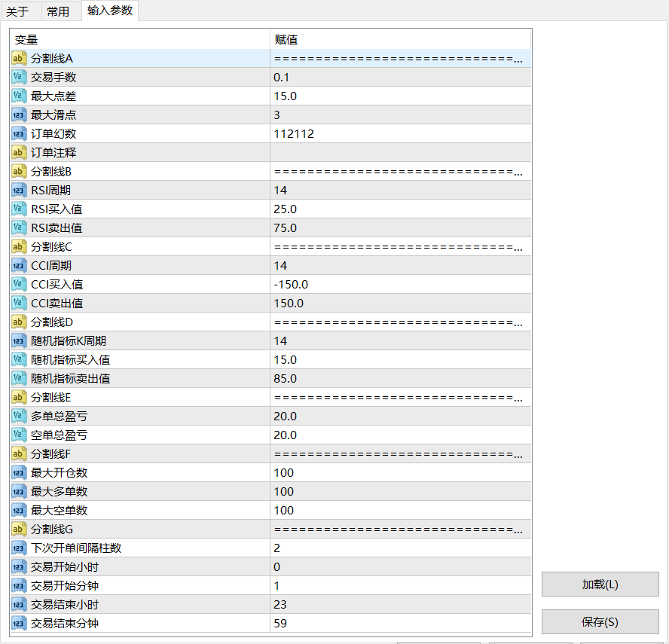Click the 变量 column header
Image resolution: width=669 pixels, height=644 pixels.
pyautogui.click(x=139, y=40)
